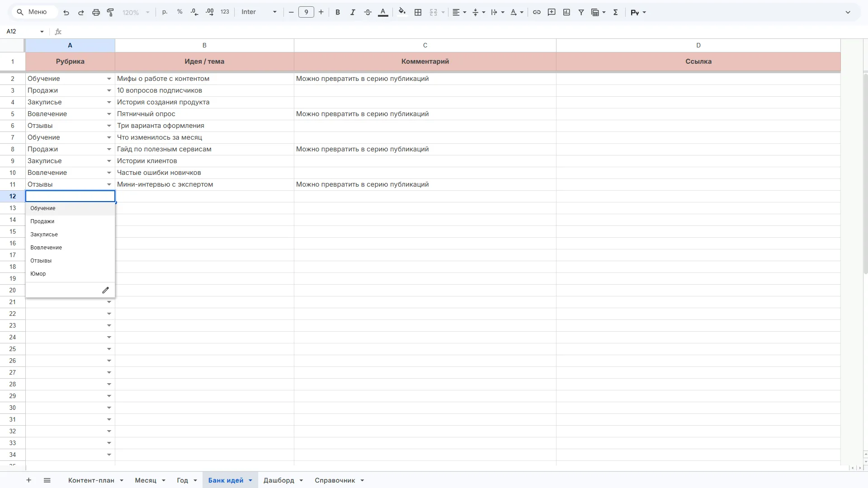Open fill color picker
Image resolution: width=868 pixels, height=488 pixels.
[x=402, y=12]
